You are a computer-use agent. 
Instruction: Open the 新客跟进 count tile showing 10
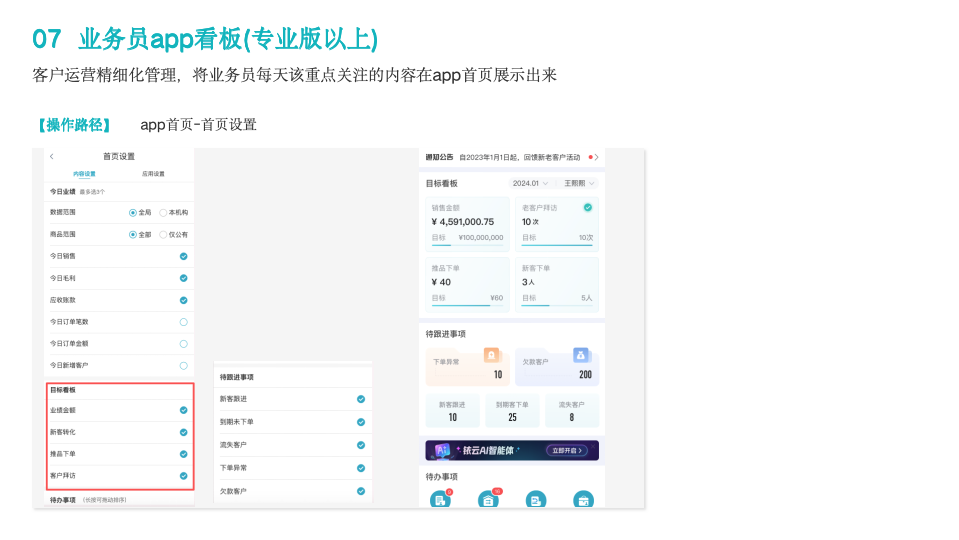453,412
